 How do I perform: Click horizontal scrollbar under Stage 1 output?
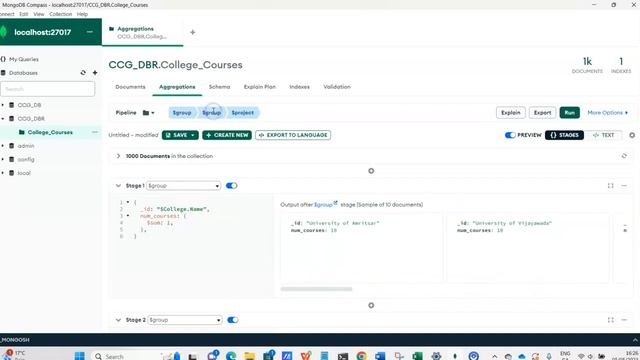coord(316,289)
